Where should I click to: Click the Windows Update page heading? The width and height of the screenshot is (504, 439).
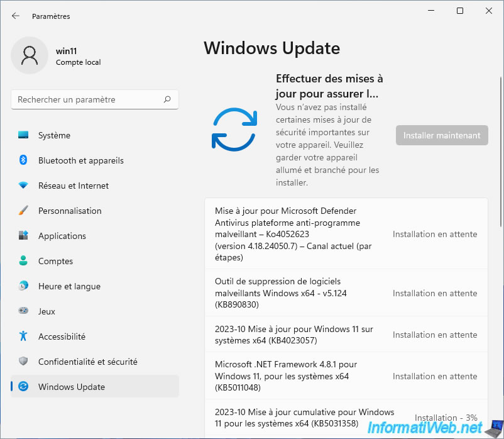coord(272,48)
